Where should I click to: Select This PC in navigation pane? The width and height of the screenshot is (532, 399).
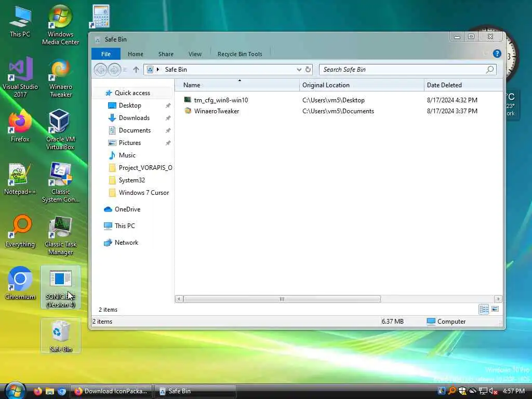point(125,226)
